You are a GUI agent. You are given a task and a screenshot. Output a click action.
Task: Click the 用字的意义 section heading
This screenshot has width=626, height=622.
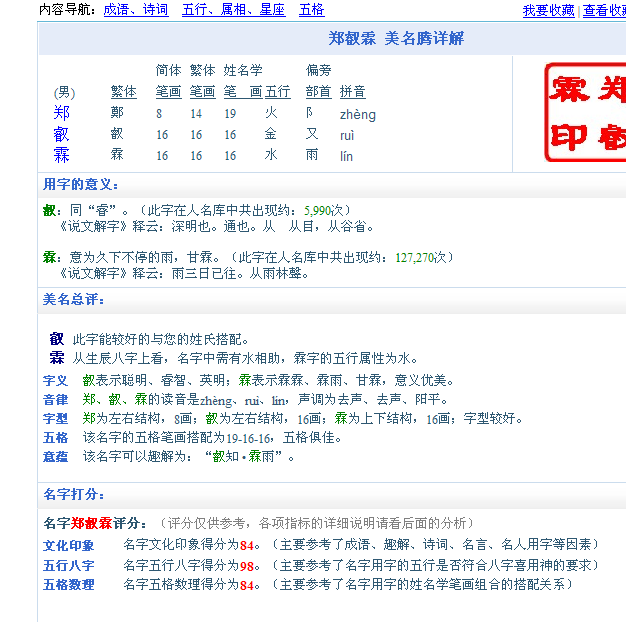click(81, 184)
